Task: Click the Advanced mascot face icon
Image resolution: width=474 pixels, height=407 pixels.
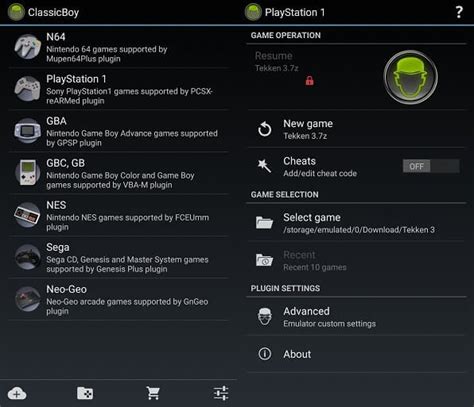Action: [x=265, y=316]
